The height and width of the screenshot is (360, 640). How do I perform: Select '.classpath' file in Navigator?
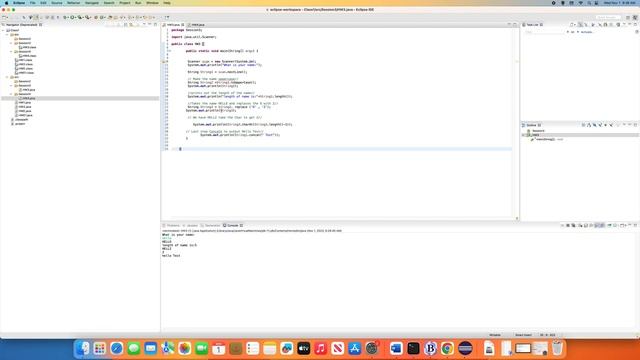tap(20, 120)
